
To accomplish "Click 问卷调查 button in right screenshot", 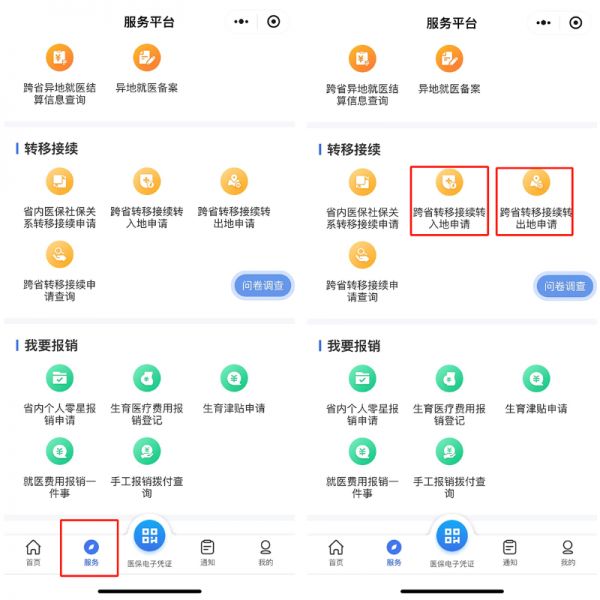I will point(565,286).
